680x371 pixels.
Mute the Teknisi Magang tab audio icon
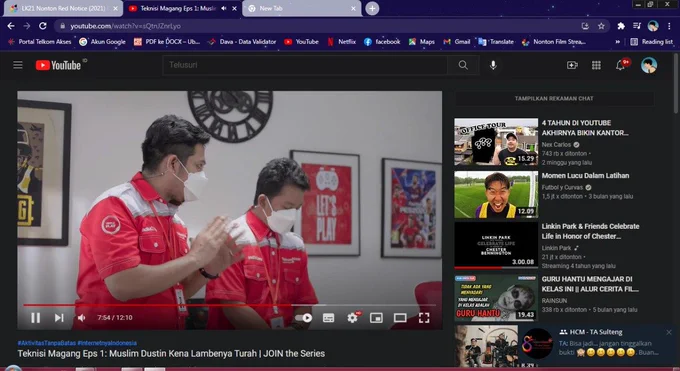224,8
